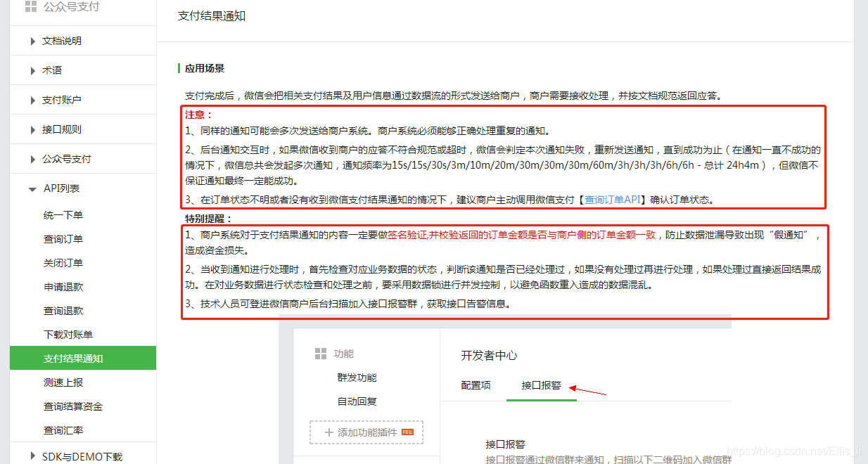The height and width of the screenshot is (464, 868).
Task: Click the red 注意： label
Action: (x=198, y=115)
